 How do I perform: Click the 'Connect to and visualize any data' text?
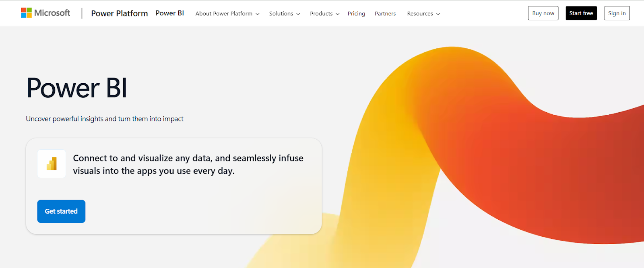[188, 164]
